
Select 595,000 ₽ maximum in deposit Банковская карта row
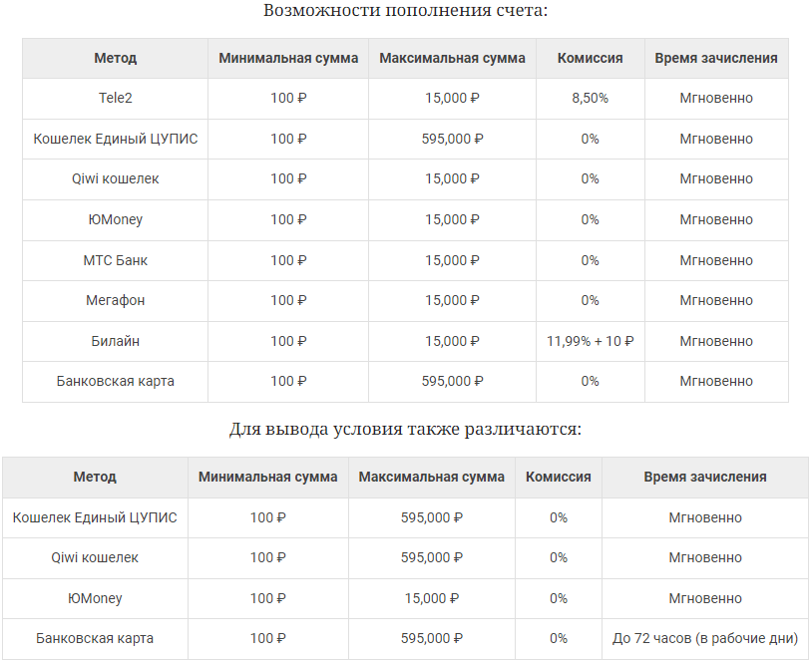(x=452, y=381)
